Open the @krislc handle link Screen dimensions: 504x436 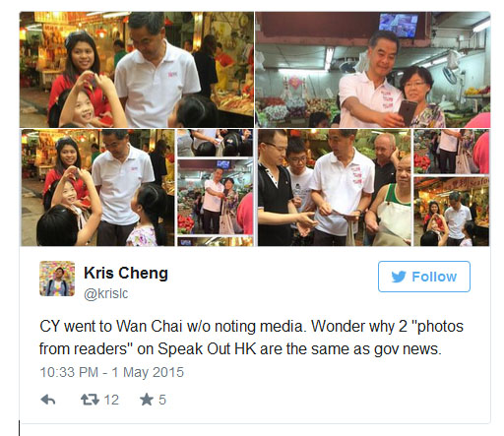tap(106, 293)
